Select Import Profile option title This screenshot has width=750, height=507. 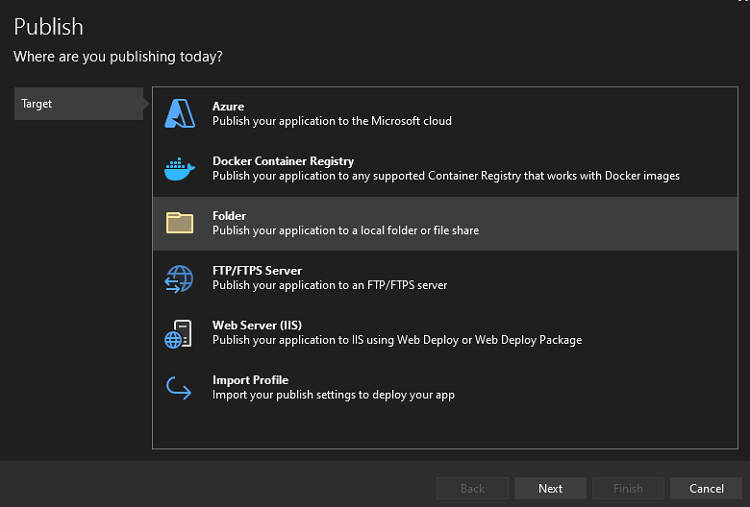250,380
